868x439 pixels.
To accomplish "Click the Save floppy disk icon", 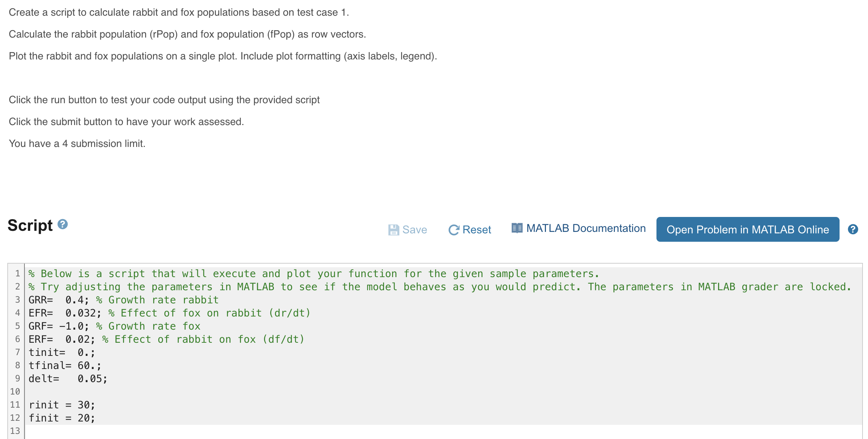I will tap(394, 229).
